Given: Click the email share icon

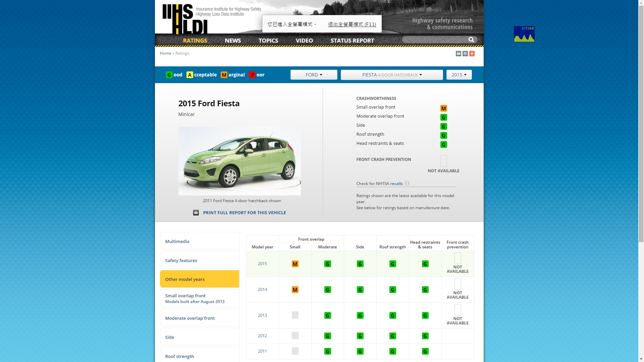Looking at the screenshot, I should click(x=458, y=54).
